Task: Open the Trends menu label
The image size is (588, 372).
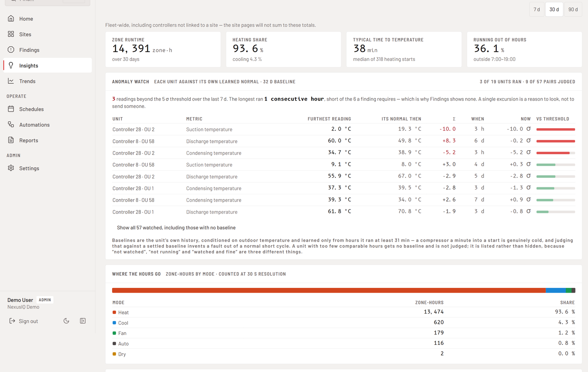Action: click(28, 81)
